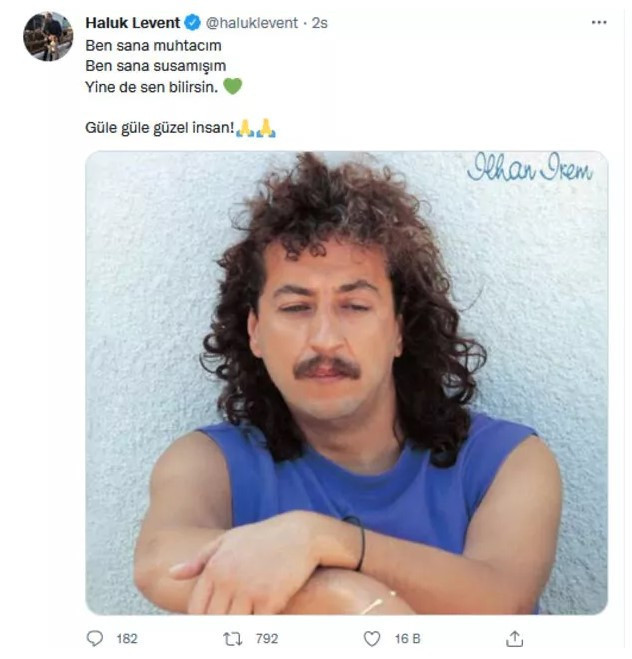Click the line "Ben sana susamışım"
632x659 pixels.
point(155,66)
